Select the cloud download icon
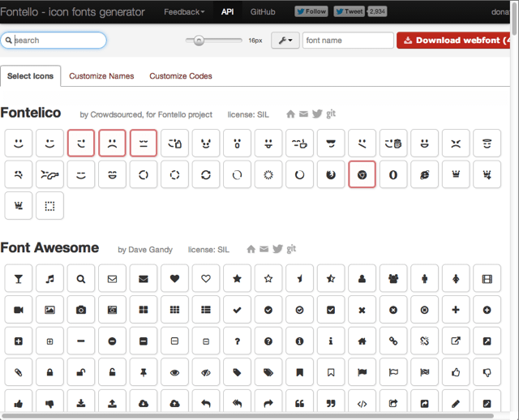519x420 pixels. point(144,403)
